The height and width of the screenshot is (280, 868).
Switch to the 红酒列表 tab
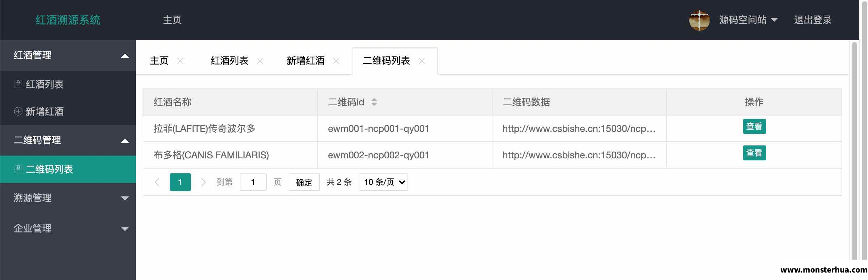(230, 61)
